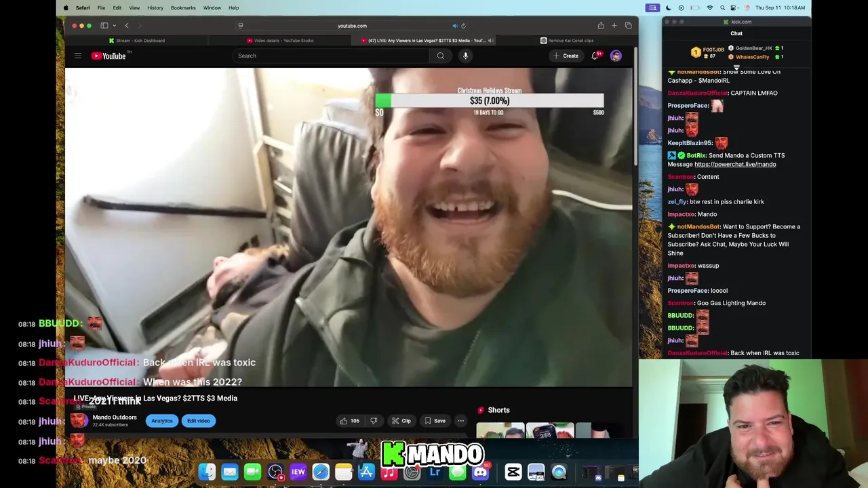Open Safari sidebar dropdown chevron
This screenshot has width=868, height=488.
coord(114,26)
